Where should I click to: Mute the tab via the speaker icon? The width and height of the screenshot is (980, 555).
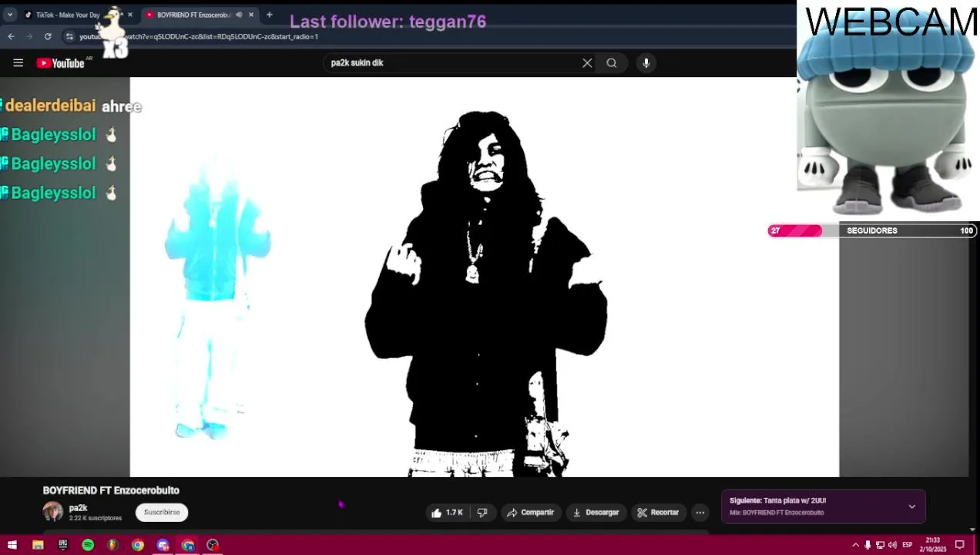pos(239,15)
